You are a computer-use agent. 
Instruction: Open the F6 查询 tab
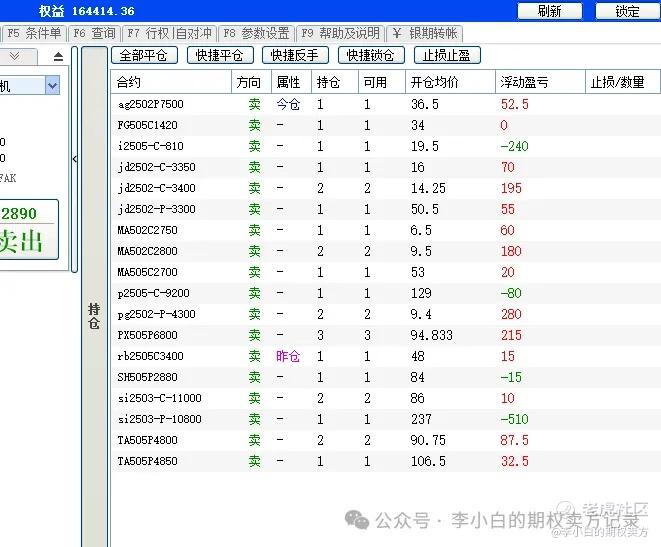94,33
